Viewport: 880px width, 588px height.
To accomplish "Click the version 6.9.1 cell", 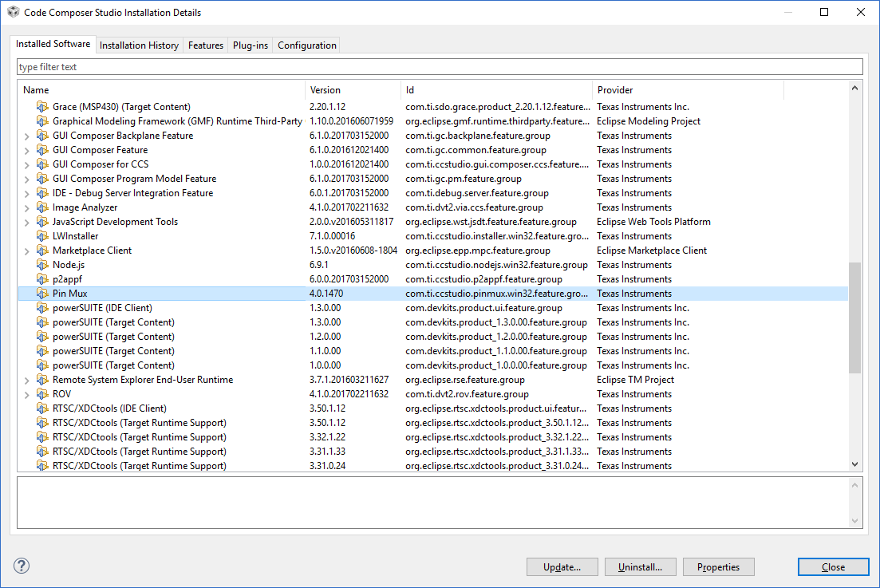I will click(319, 265).
